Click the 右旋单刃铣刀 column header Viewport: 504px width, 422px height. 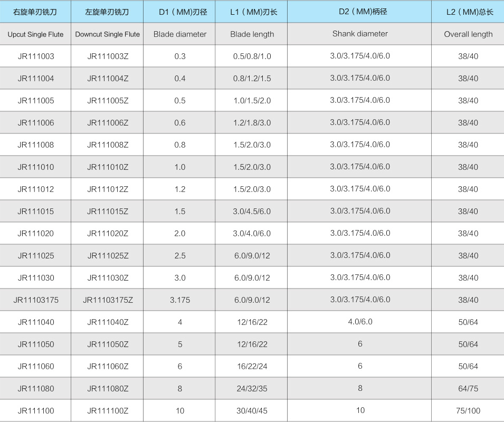click(35, 12)
